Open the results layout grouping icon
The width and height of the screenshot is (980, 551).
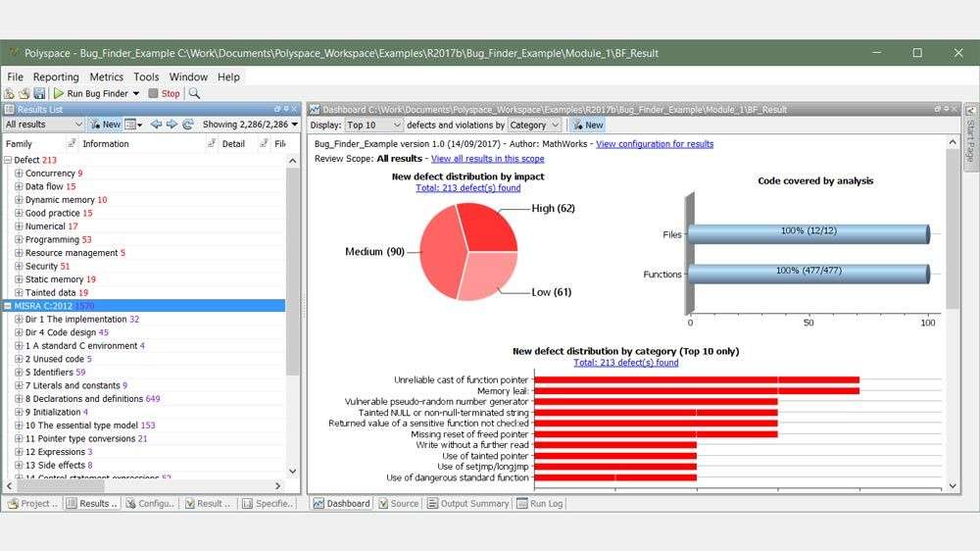click(x=131, y=125)
